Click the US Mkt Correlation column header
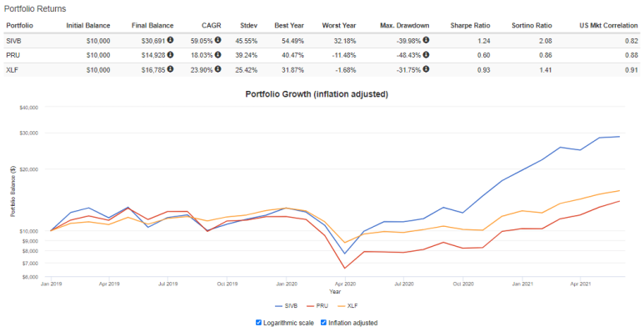Screen dimensions: 644x332 click(x=609, y=26)
